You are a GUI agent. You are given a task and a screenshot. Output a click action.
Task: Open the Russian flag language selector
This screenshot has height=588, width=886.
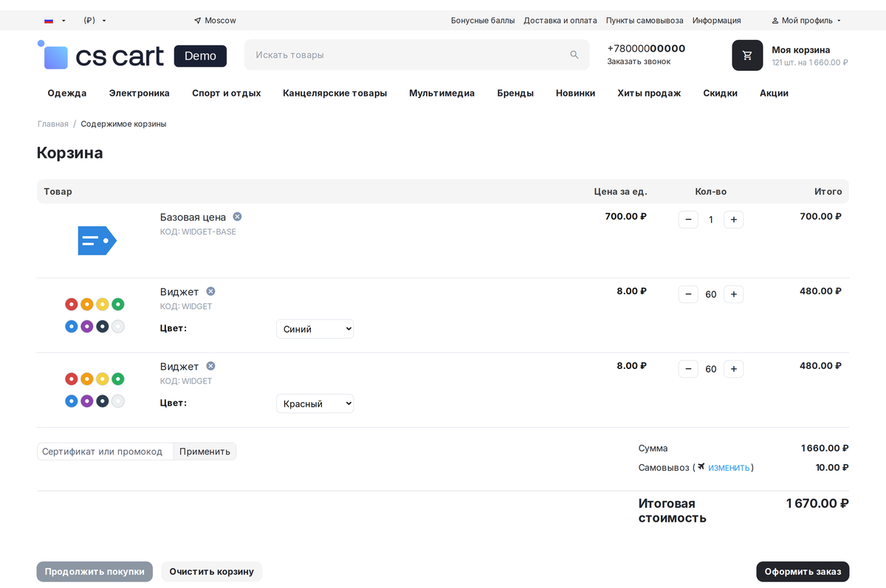click(55, 21)
